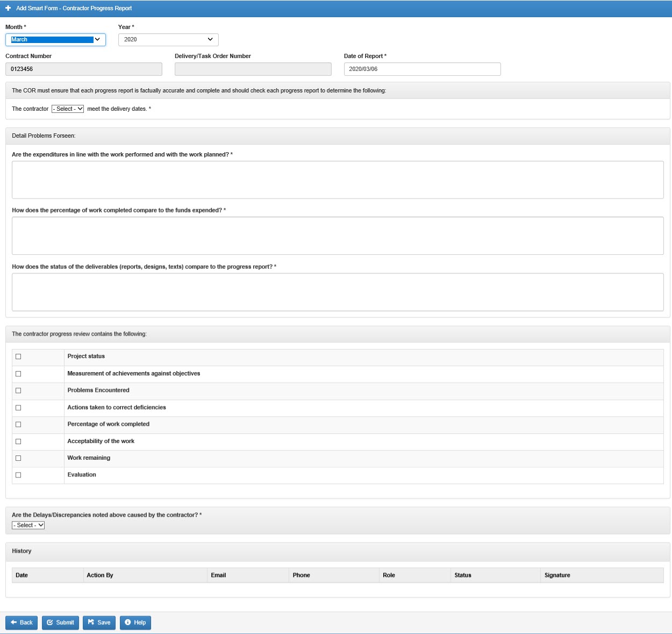Viewport: 672px width, 634px height.
Task: Click the Help info icon
Action: click(x=127, y=623)
